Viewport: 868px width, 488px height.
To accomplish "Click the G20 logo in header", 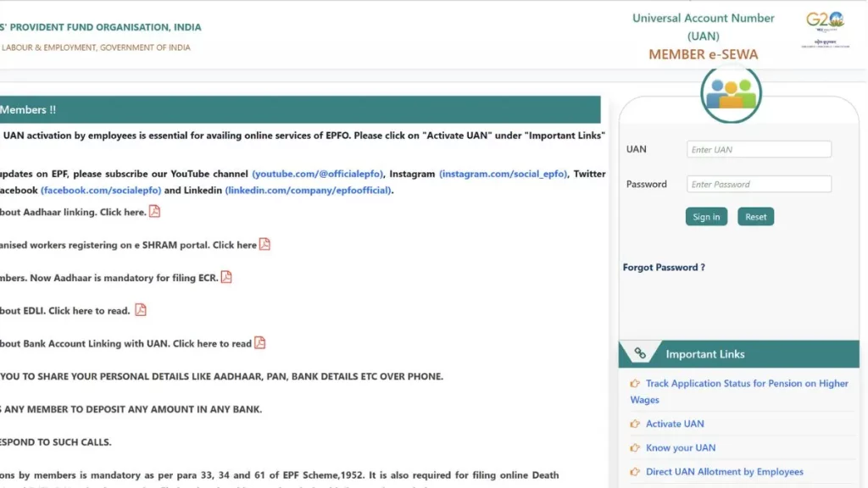I will click(824, 29).
